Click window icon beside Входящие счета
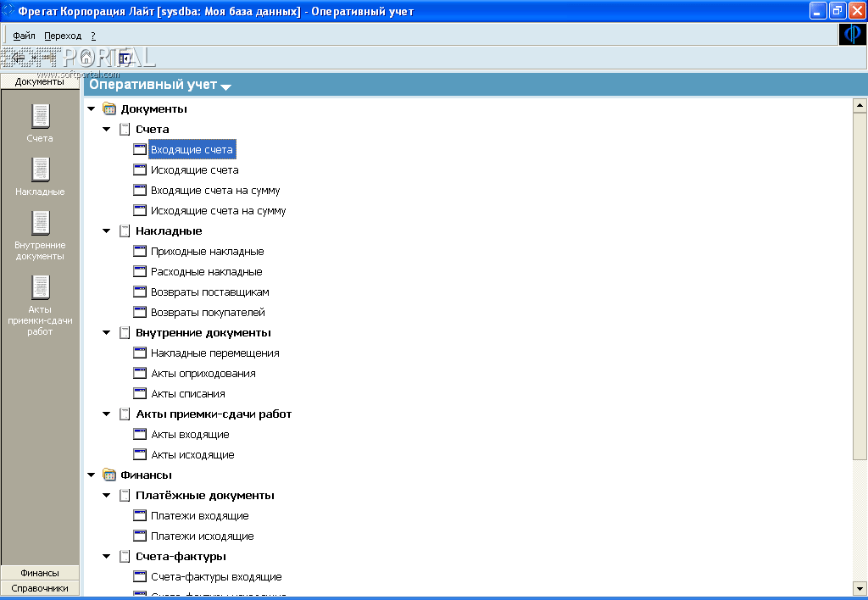Screen dimensions: 868x600 coord(140,149)
